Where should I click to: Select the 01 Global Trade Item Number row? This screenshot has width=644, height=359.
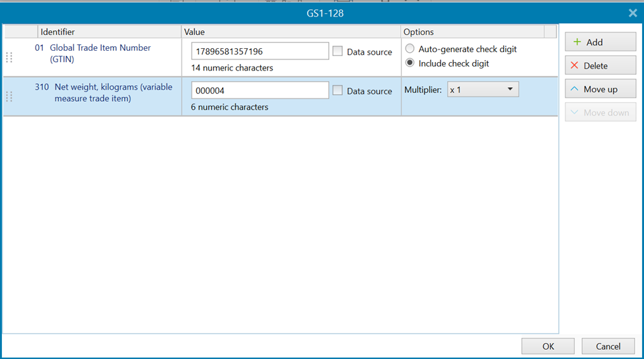(99, 53)
